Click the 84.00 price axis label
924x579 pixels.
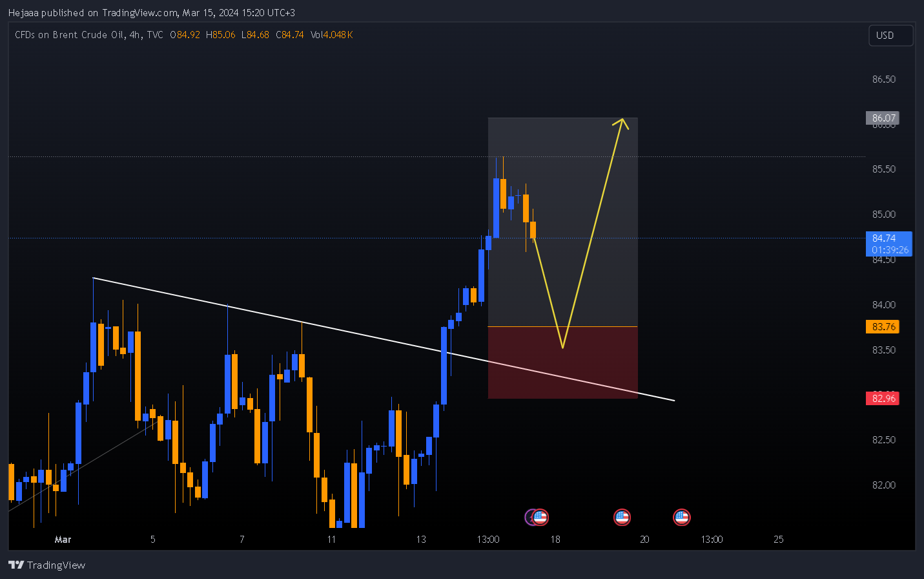(883, 304)
